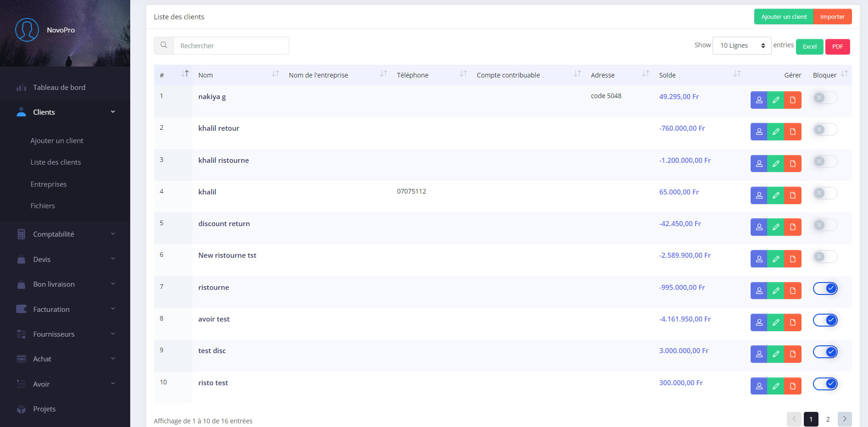The height and width of the screenshot is (427, 868).
Task: Click the Ajouter un client green button
Action: [784, 17]
